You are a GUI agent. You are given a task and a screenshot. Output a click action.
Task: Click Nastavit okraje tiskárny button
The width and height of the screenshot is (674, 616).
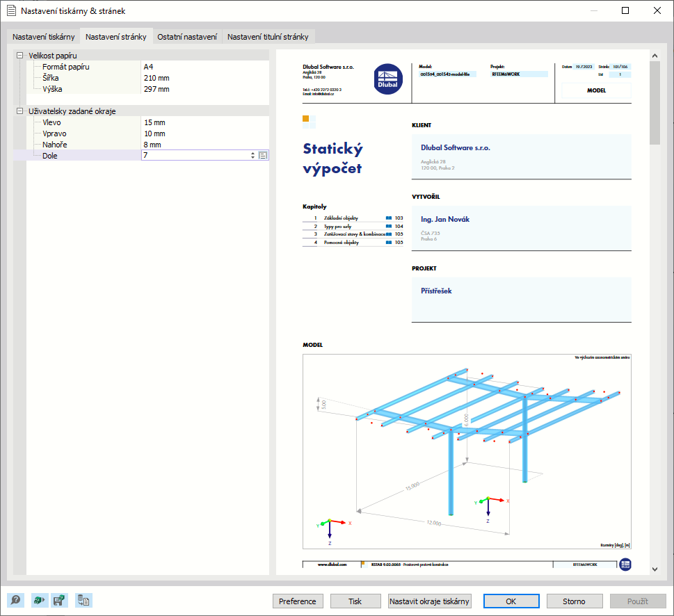point(429,601)
